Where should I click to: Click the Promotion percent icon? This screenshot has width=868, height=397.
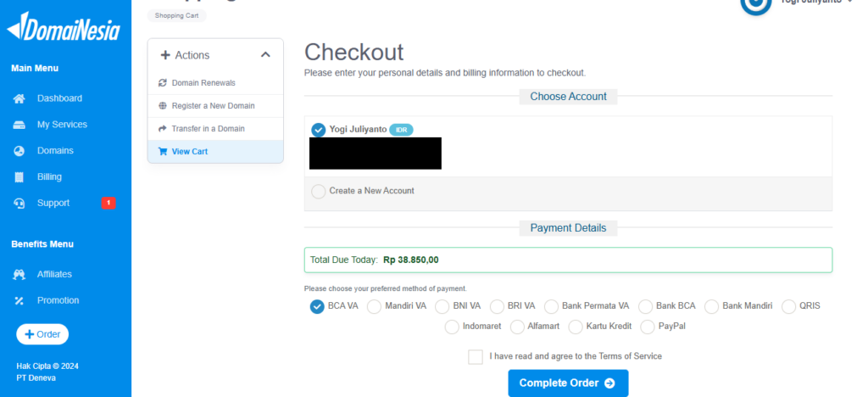coord(19,301)
